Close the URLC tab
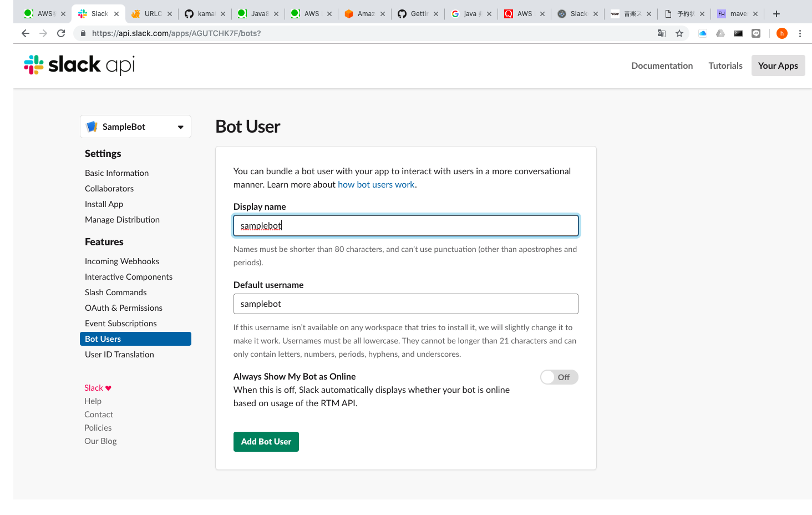This screenshot has width=812, height=515. point(170,14)
